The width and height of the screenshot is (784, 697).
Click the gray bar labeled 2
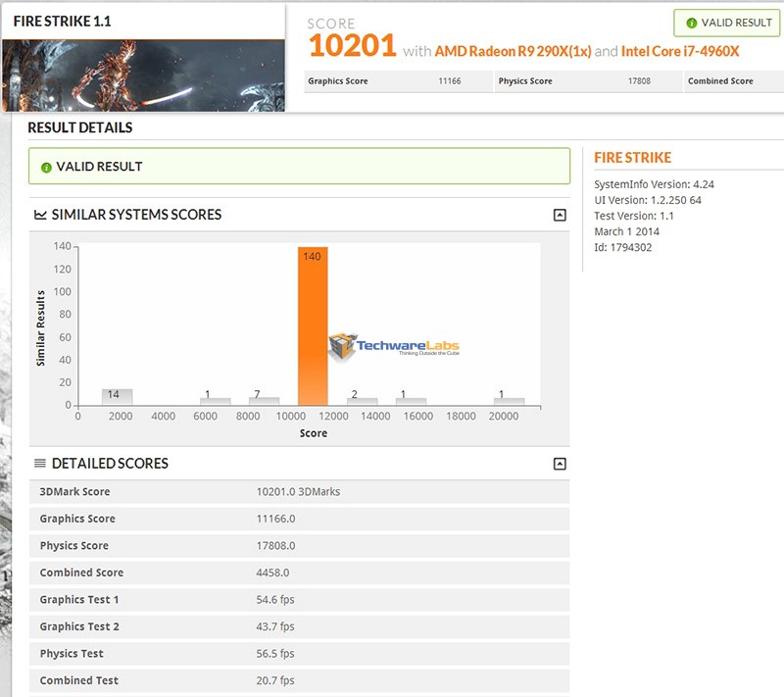pyautogui.click(x=362, y=402)
